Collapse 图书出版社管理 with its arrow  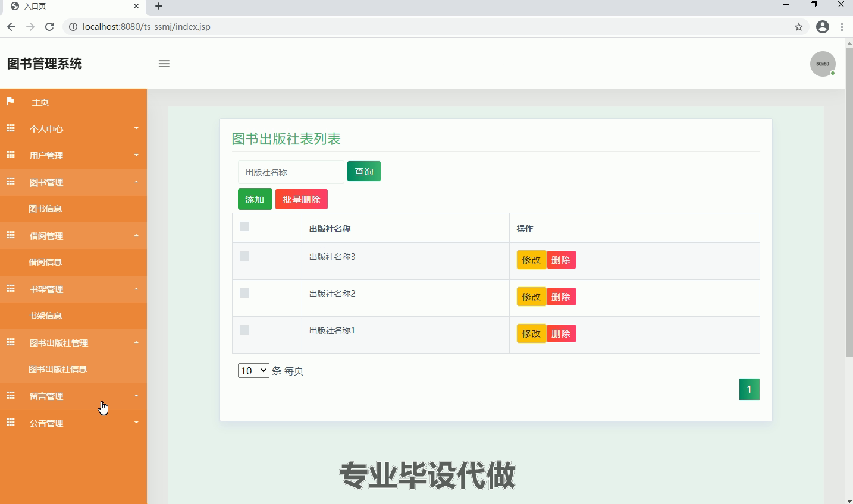pyautogui.click(x=136, y=342)
